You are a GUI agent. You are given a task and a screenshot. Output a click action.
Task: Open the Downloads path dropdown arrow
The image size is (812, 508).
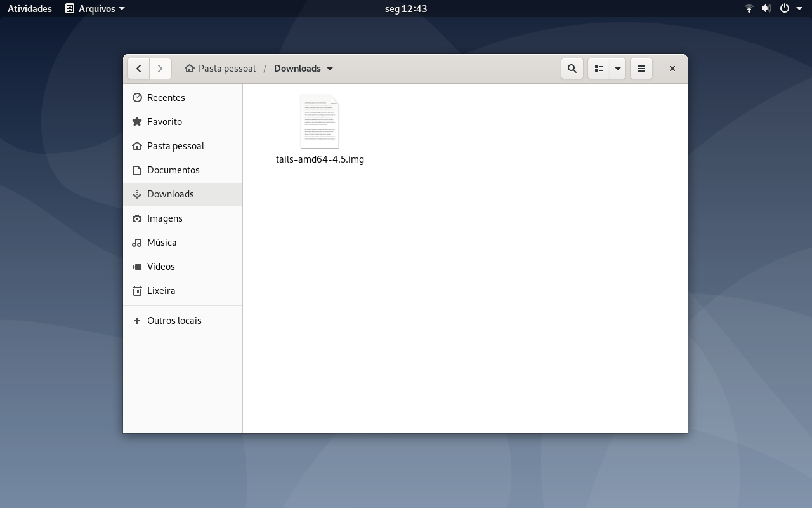pos(330,69)
